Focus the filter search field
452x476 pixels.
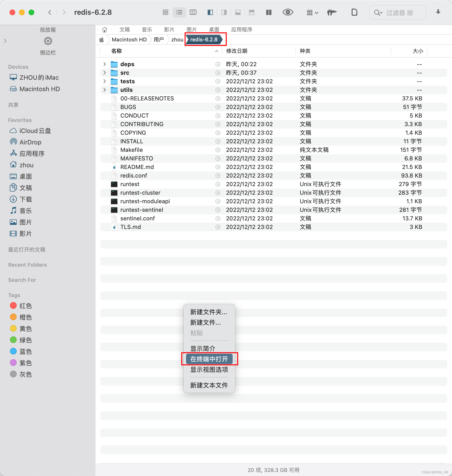point(398,13)
